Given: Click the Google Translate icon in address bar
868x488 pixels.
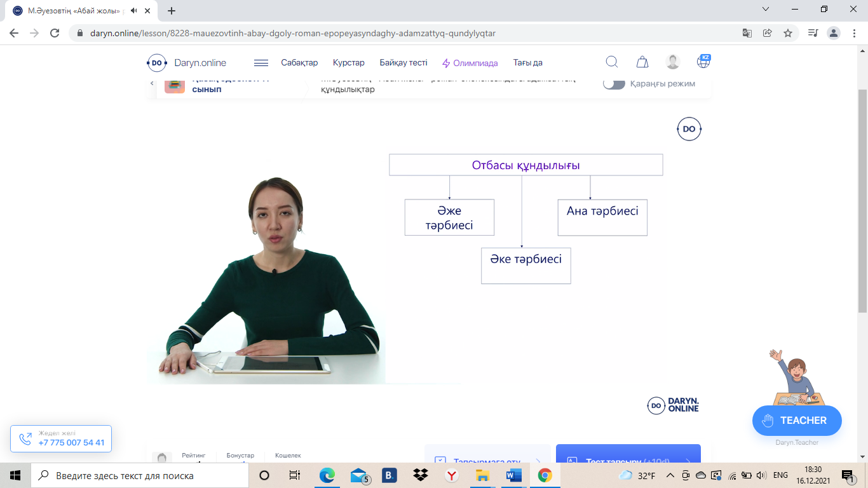Looking at the screenshot, I should coord(747,33).
